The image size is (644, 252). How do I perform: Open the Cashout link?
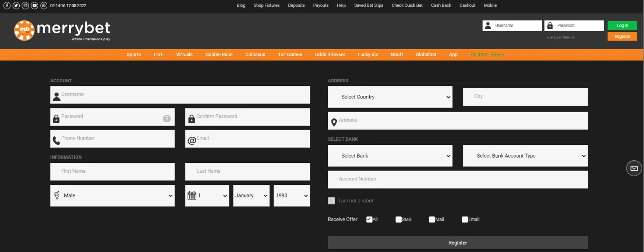coord(467,5)
